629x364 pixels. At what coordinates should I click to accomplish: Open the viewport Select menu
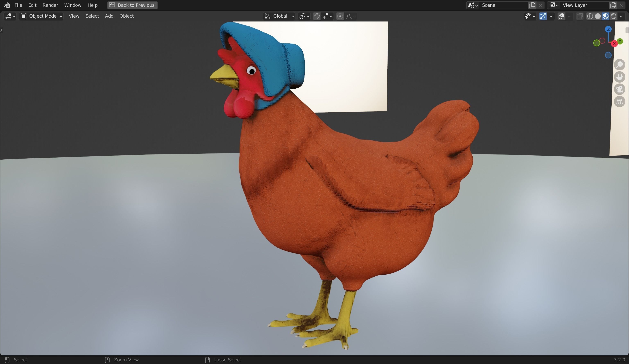tap(92, 16)
